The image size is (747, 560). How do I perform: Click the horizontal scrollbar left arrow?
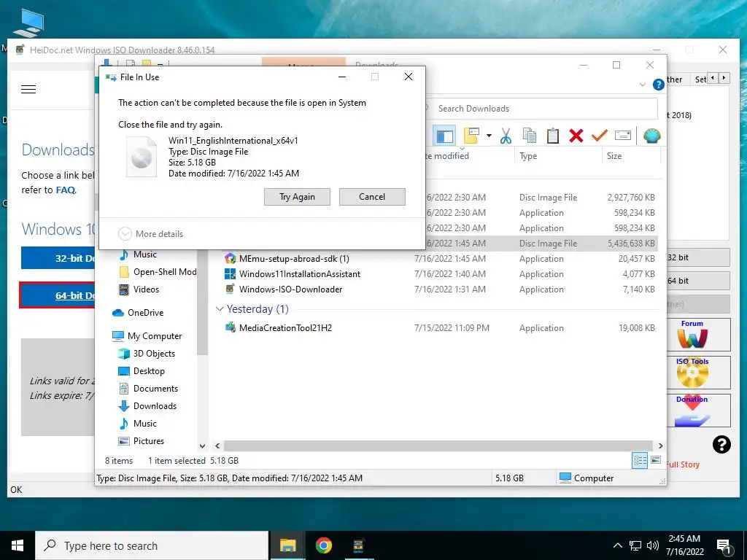[217, 446]
